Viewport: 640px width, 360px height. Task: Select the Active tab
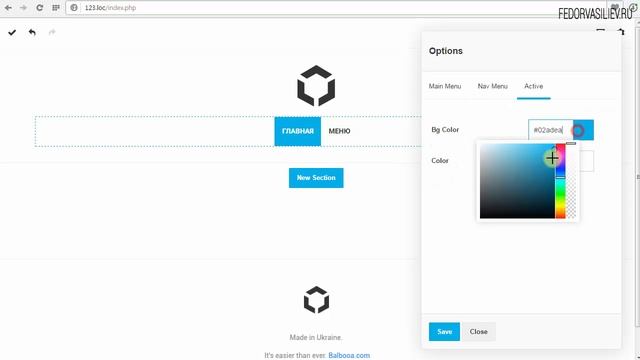[533, 86]
